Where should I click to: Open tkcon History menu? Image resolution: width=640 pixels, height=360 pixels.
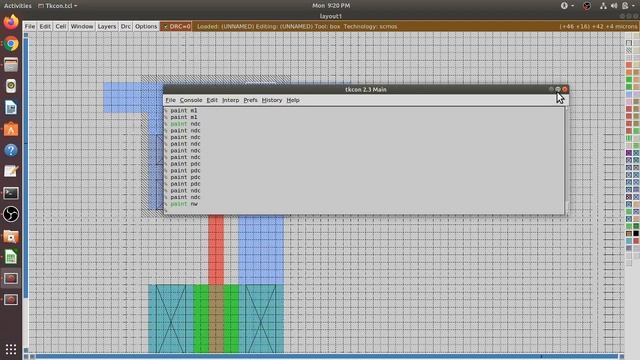pyautogui.click(x=272, y=100)
